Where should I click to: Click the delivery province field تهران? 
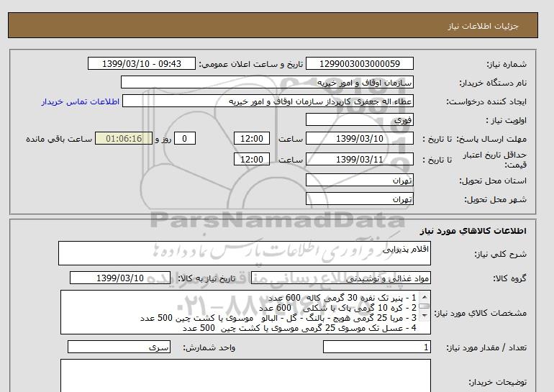tap(359, 181)
